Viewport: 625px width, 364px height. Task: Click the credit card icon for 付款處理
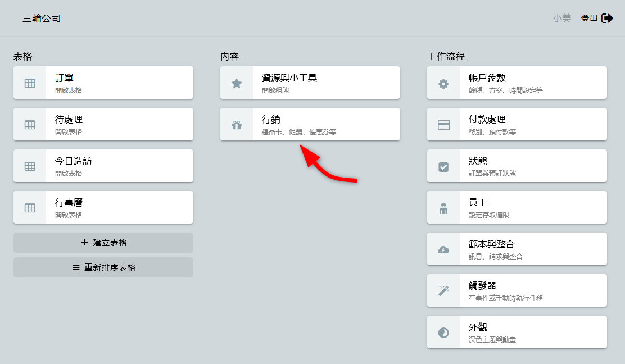[x=443, y=125]
